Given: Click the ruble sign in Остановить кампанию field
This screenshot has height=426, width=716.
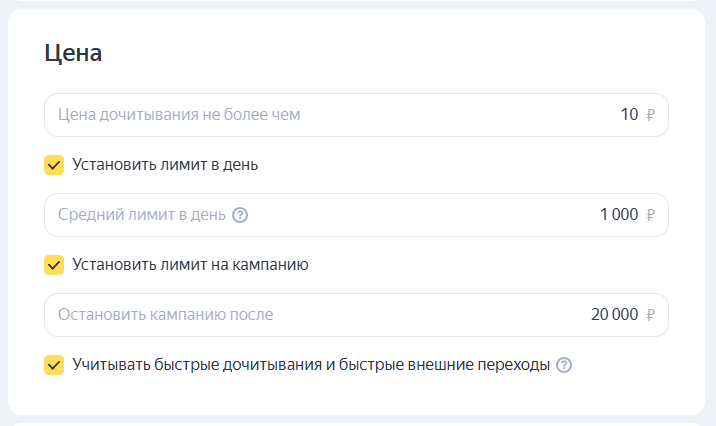Looking at the screenshot, I should (x=651, y=315).
